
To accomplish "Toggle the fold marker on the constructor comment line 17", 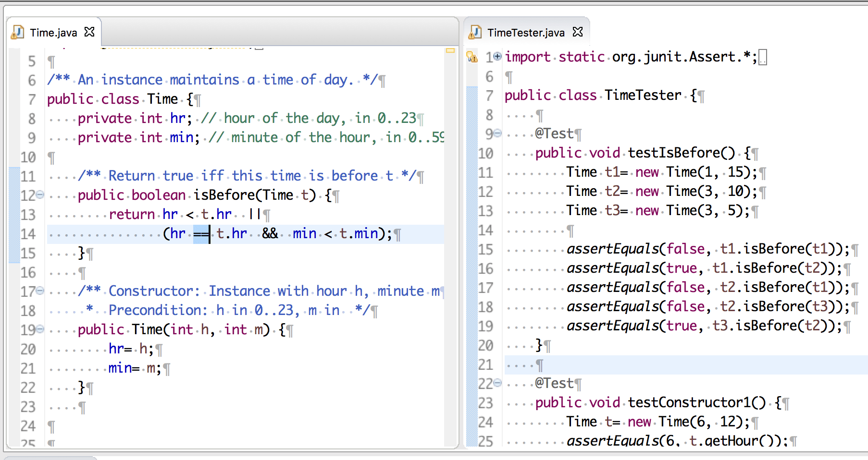I will coord(39,291).
